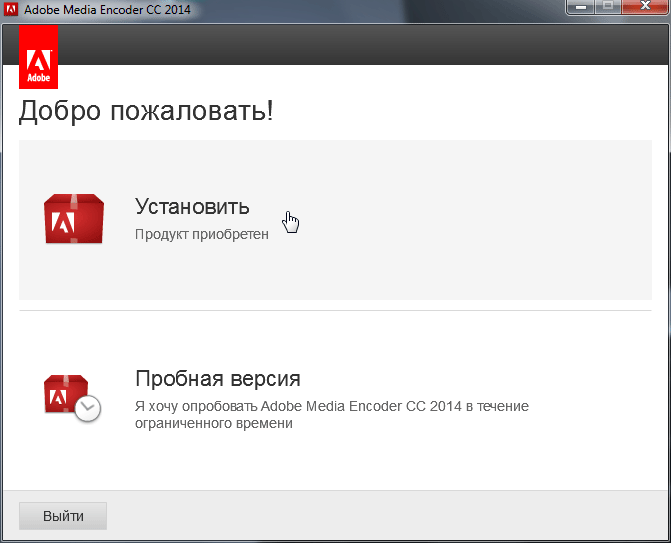Click the small Adobe icon in title bar
671x543 pixels.
(11, 9)
